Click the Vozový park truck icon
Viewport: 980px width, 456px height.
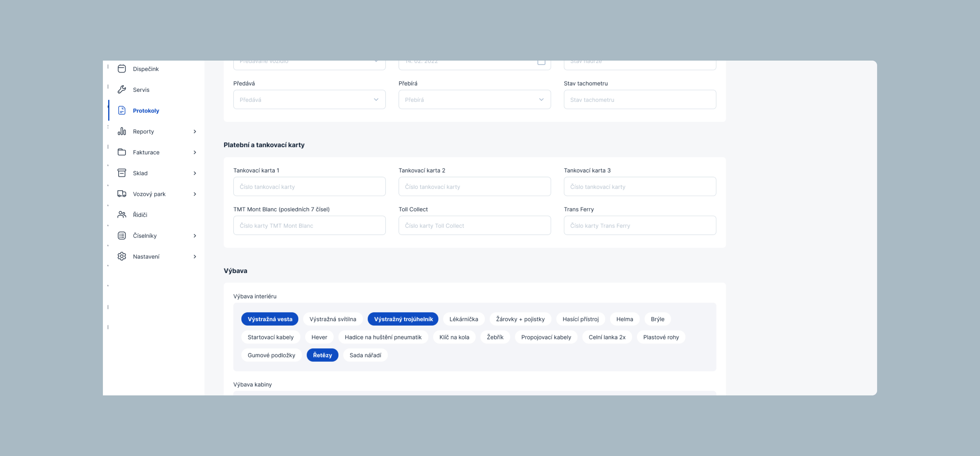pyautogui.click(x=122, y=194)
